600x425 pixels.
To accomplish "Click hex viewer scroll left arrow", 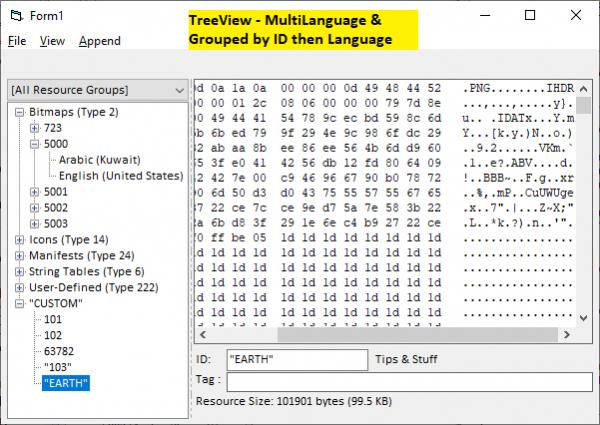I will click(203, 335).
